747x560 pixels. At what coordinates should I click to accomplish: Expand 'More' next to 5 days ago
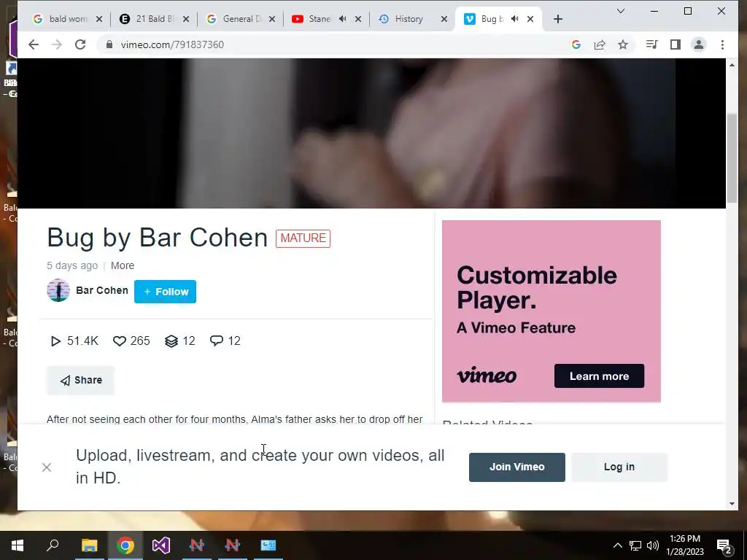123,265
